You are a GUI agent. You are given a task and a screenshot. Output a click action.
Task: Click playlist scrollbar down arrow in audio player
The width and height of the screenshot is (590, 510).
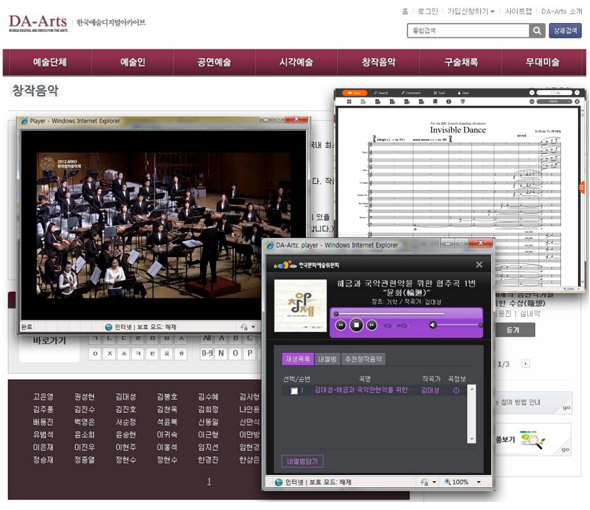(471, 439)
